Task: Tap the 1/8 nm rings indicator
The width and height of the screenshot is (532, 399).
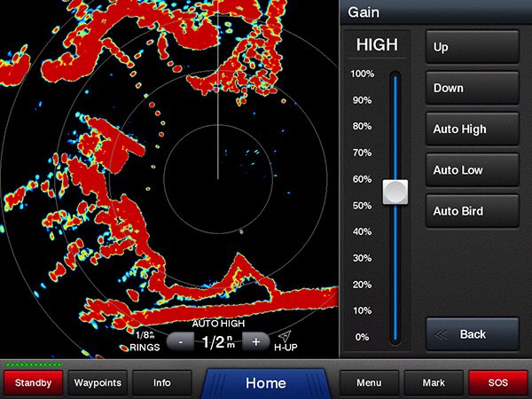Action: pyautogui.click(x=147, y=341)
